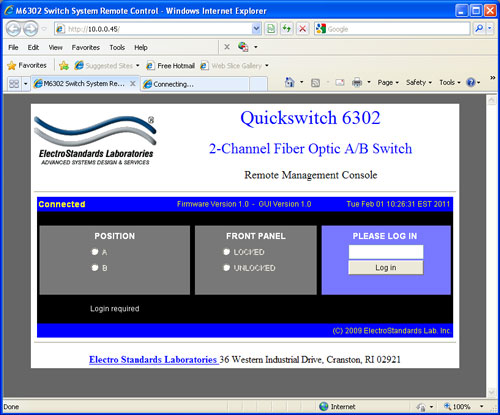Click the 'Connected' status label
The width and height of the screenshot is (500, 415).
pos(62,204)
